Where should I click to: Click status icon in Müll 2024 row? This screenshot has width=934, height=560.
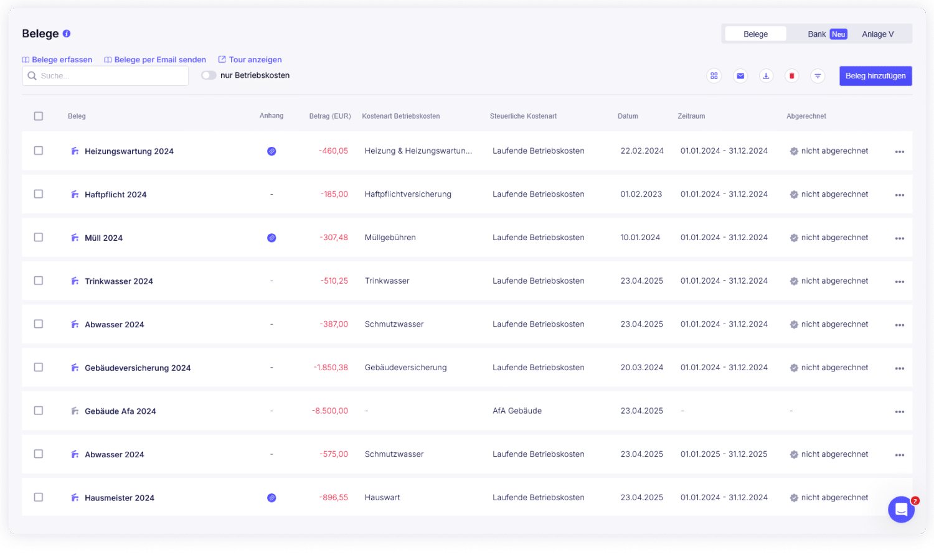[794, 238]
